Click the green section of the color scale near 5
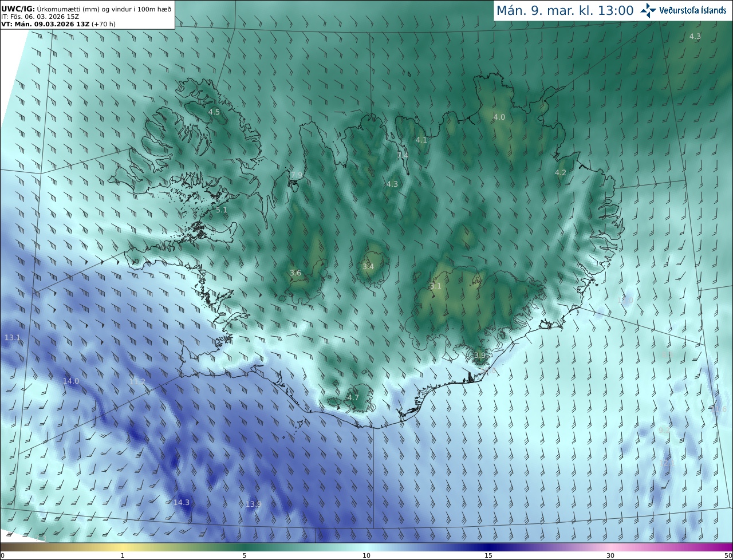 [x=245, y=547]
